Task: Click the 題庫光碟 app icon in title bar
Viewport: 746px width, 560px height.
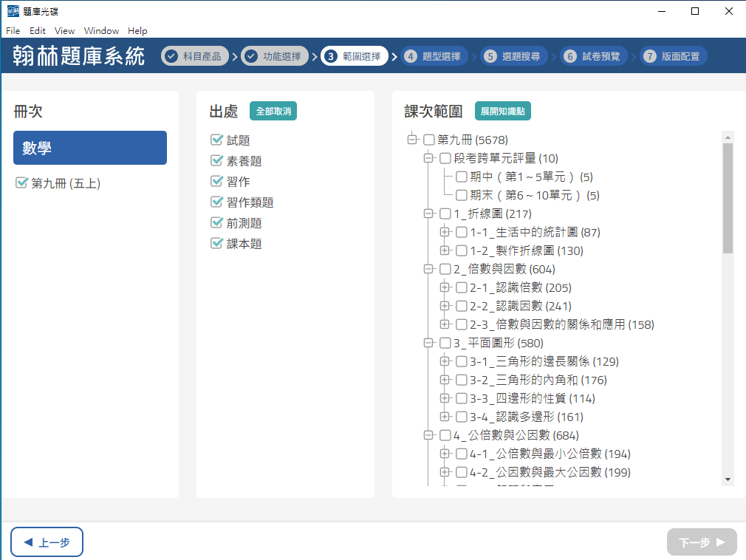Action: (13, 11)
